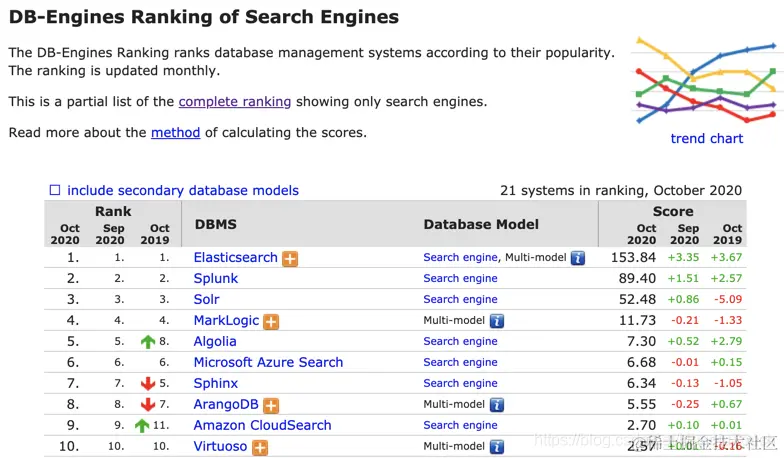Enable include secondary database models checkbox
Viewport: 784px width, 458px height.
point(55,190)
